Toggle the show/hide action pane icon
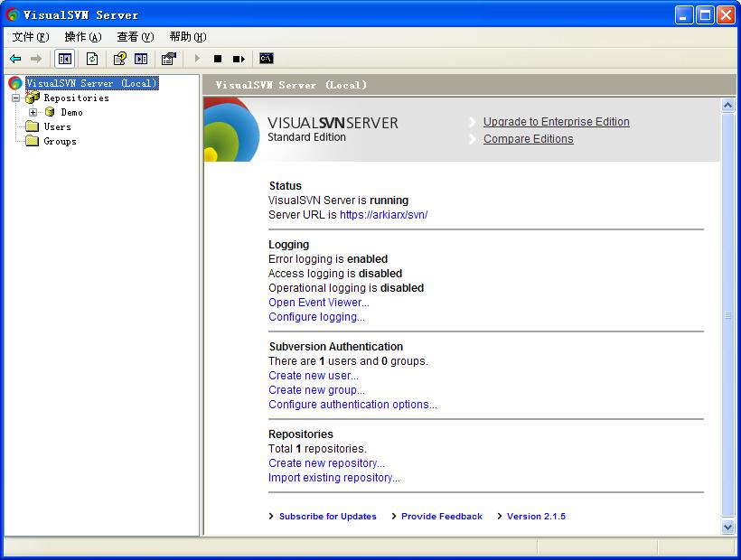 click(141, 59)
